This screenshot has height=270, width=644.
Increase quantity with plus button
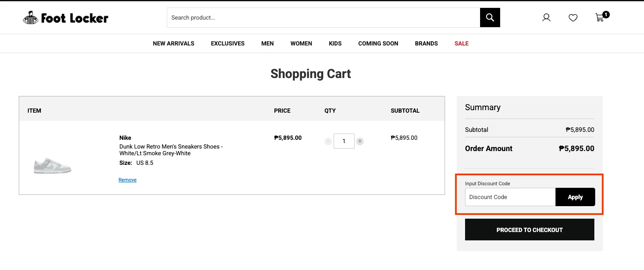point(360,141)
